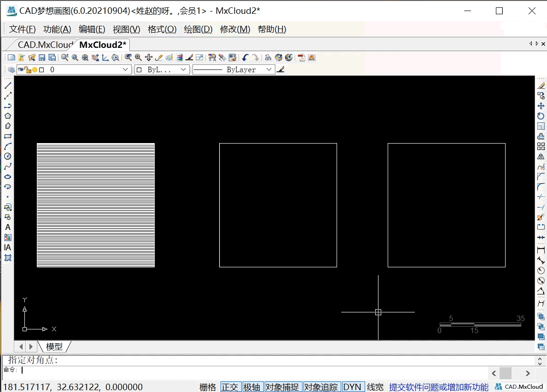The image size is (547, 392).
Task: Select the Line drawing tool
Action: 8,86
